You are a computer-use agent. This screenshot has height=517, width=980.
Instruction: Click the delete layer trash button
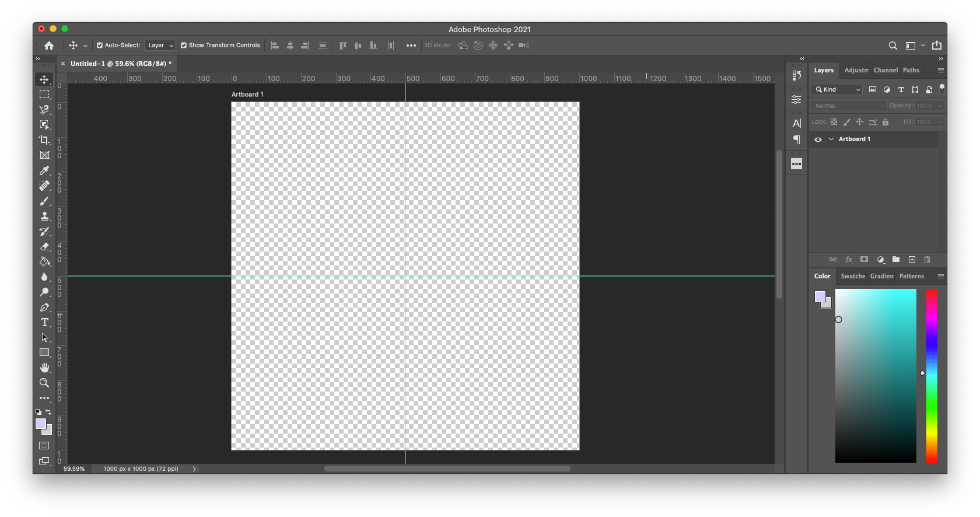tap(928, 260)
